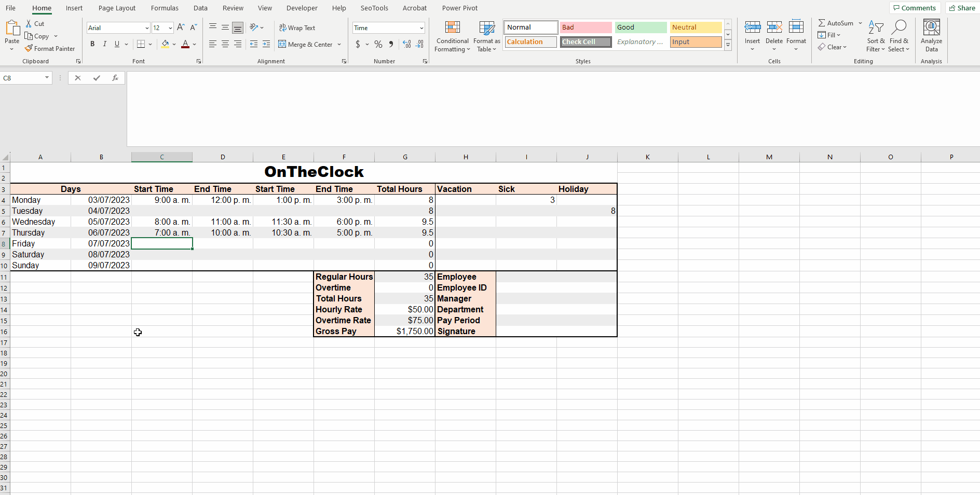Open the Format Painter
The width and height of the screenshot is (980, 495).
[50, 48]
